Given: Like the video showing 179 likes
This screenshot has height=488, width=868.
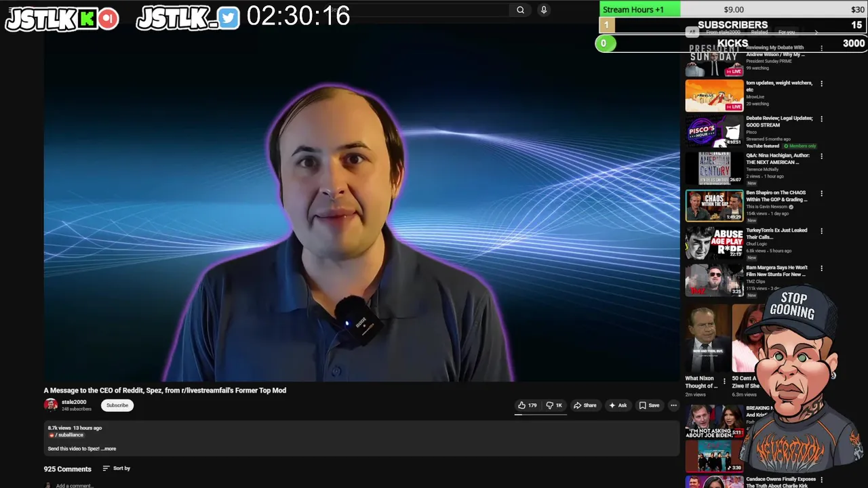Looking at the screenshot, I should pyautogui.click(x=528, y=405).
